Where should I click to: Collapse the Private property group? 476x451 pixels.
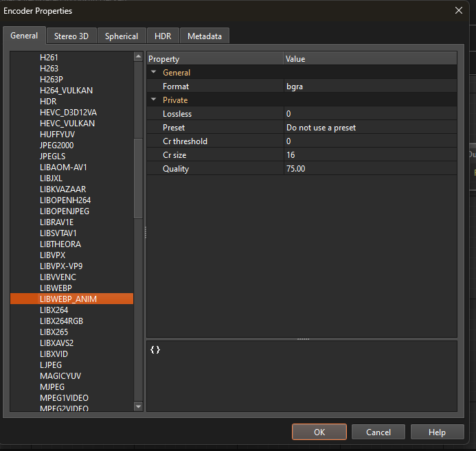tap(153, 100)
